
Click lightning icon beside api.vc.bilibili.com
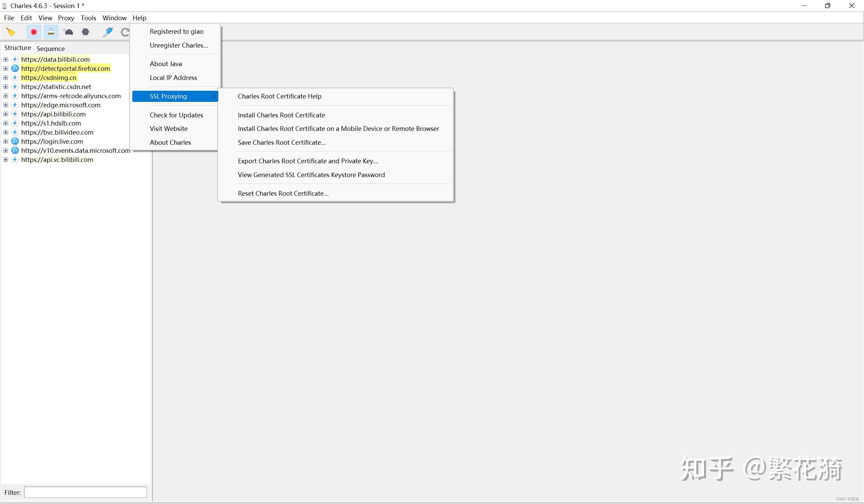click(x=15, y=160)
